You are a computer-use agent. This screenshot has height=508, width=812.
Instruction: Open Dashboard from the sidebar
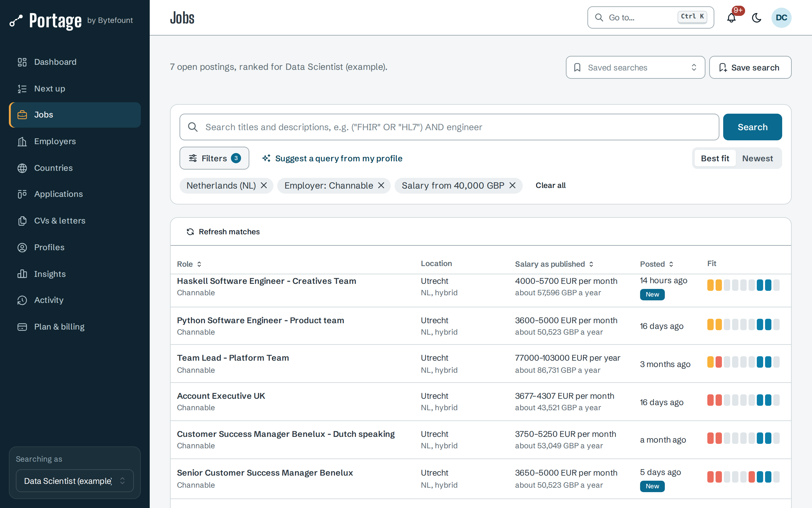point(75,62)
